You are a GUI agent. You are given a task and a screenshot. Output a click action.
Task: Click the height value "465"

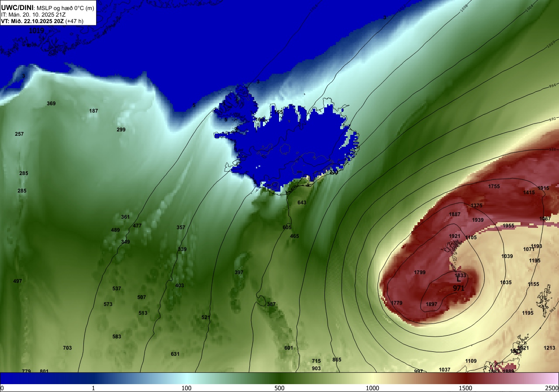[294, 236]
